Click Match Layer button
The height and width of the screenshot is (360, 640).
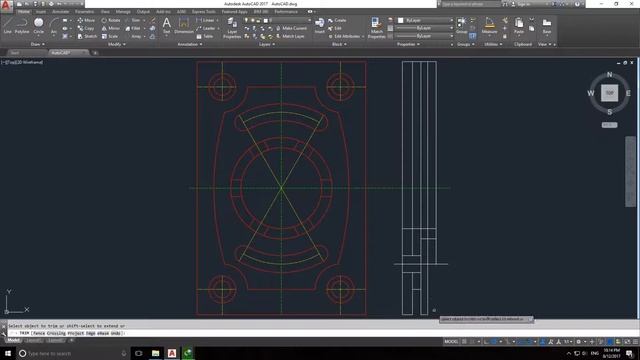[x=290, y=36]
